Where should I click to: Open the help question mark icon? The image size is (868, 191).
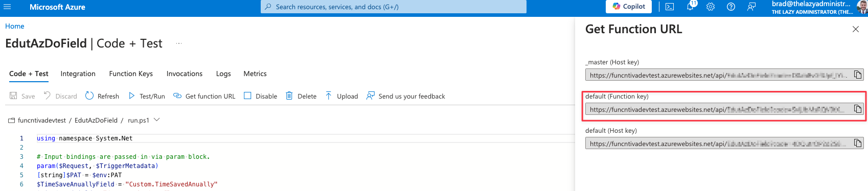731,7
